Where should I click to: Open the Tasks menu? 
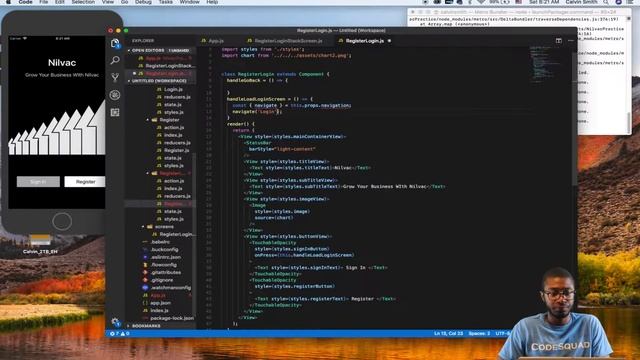(x=165, y=2)
